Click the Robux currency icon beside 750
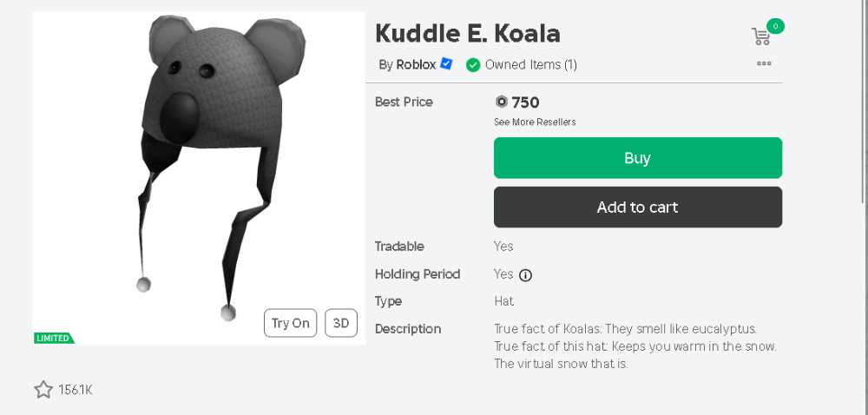The image size is (868, 415). click(x=501, y=102)
